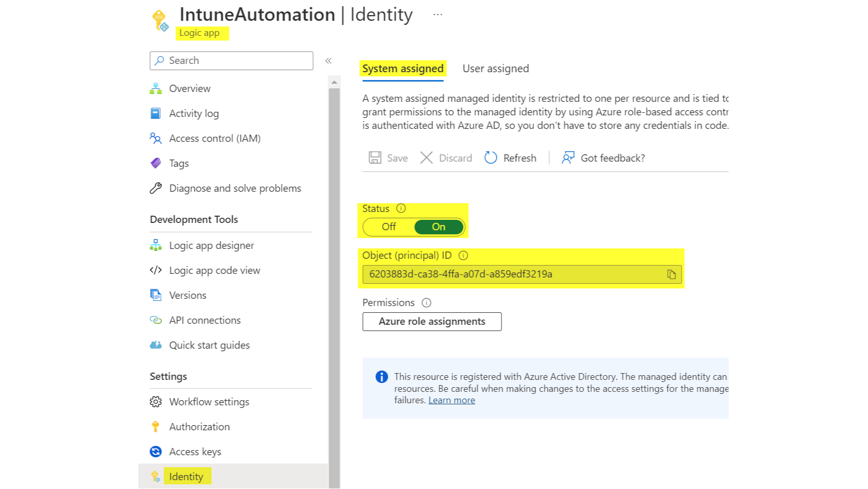This screenshot has height=489, width=868.
Task: Click the Save floppy disk icon
Action: click(375, 157)
